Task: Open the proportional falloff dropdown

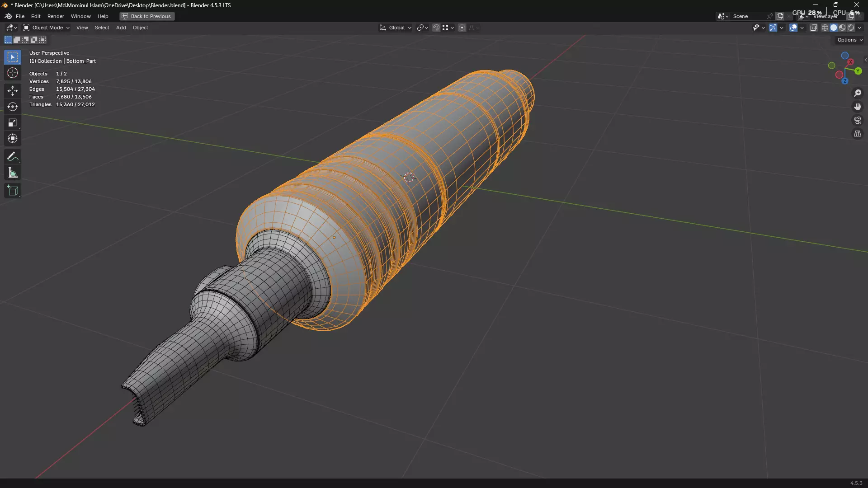Action: [x=473, y=28]
